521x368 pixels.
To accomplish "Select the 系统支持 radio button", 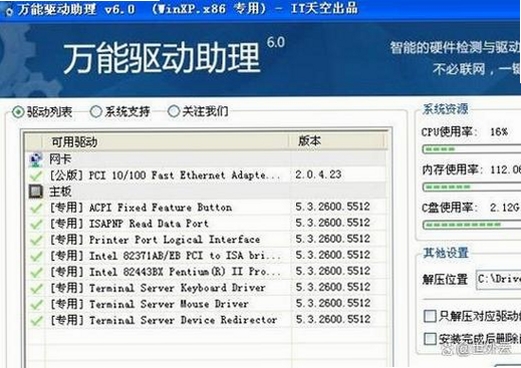I will point(96,111).
